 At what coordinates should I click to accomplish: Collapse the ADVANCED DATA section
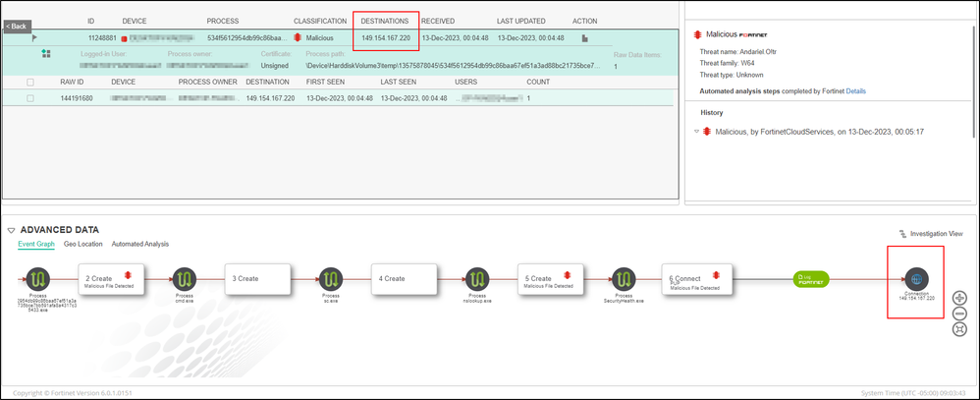pyautogui.click(x=11, y=230)
